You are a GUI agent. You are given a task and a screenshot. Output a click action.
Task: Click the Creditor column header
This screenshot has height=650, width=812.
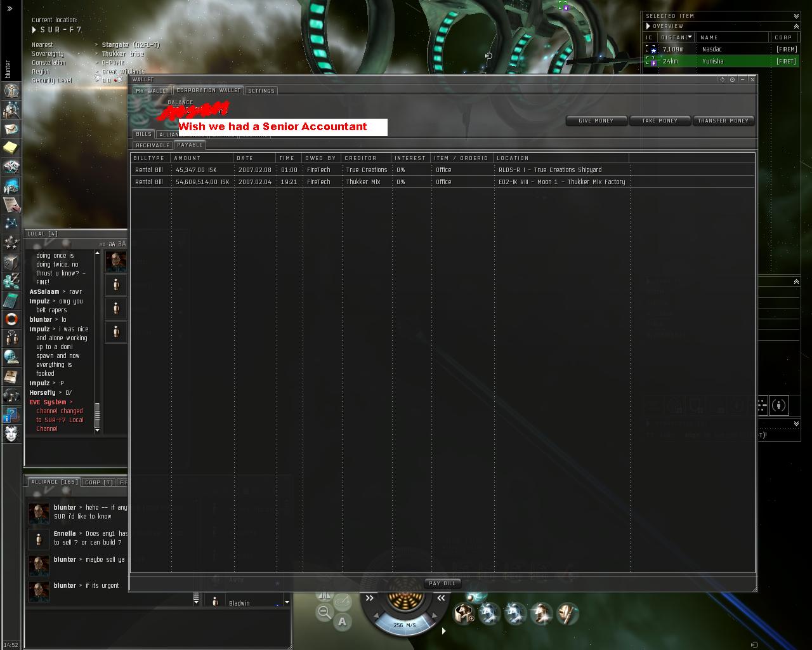pyautogui.click(x=367, y=158)
